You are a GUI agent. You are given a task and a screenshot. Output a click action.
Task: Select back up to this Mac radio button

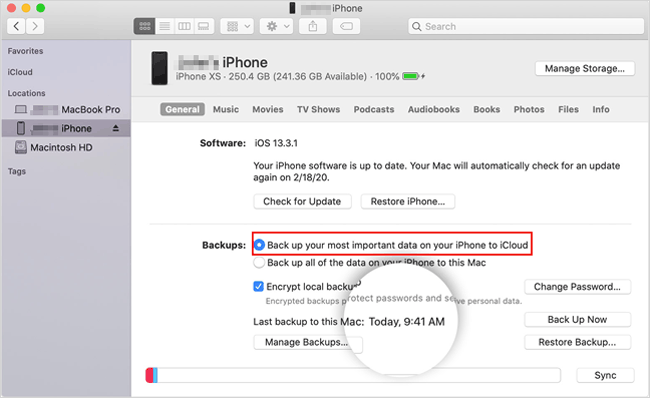click(x=259, y=262)
